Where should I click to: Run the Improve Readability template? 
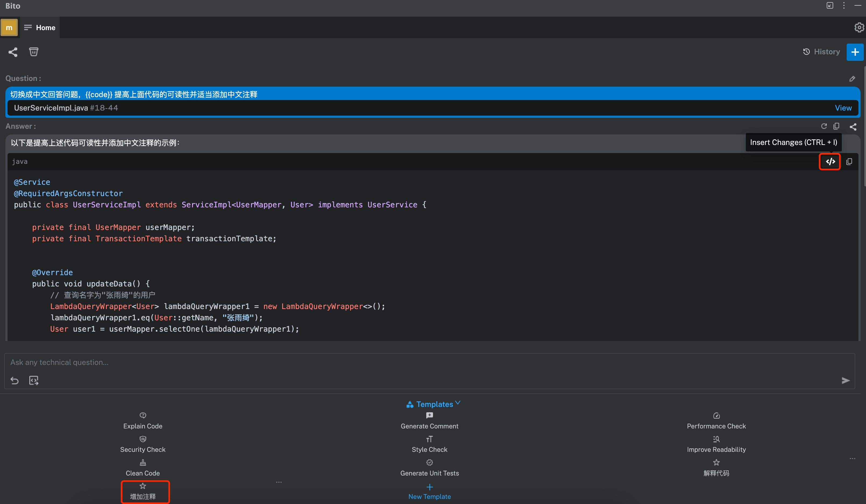click(716, 445)
